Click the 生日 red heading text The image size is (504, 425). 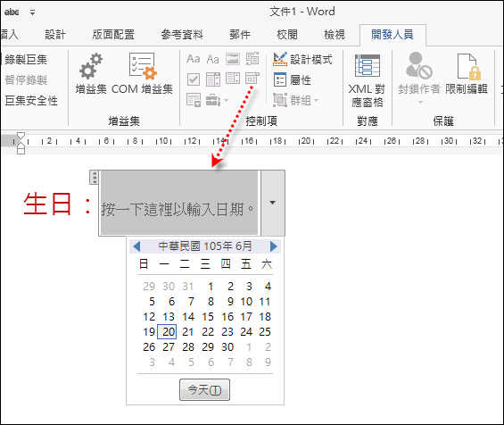coord(47,204)
